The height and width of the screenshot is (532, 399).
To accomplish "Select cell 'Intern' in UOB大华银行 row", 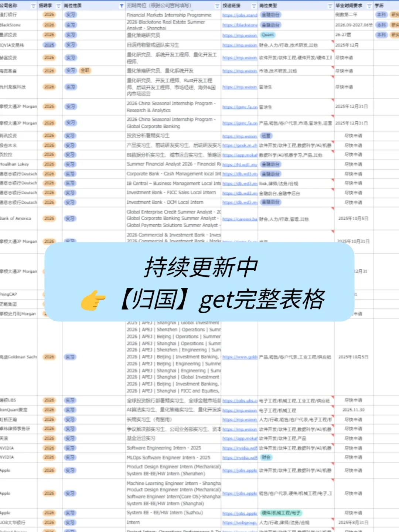I will pos(173,522).
